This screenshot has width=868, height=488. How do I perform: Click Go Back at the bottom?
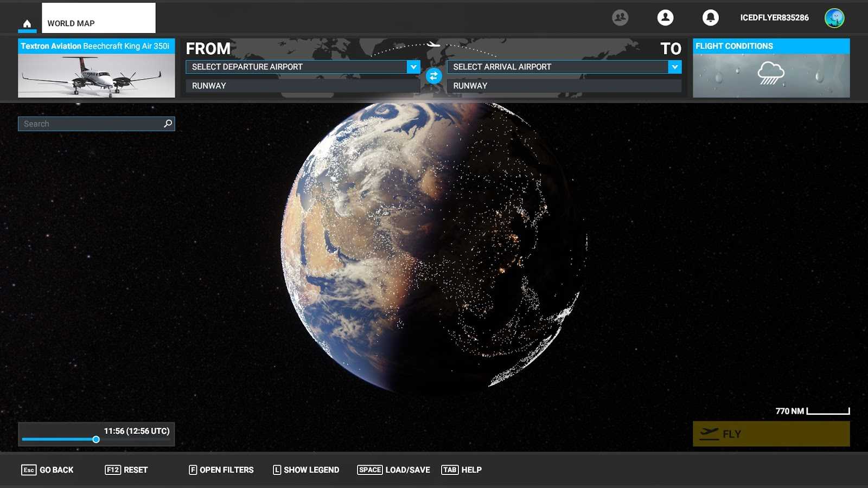point(48,470)
